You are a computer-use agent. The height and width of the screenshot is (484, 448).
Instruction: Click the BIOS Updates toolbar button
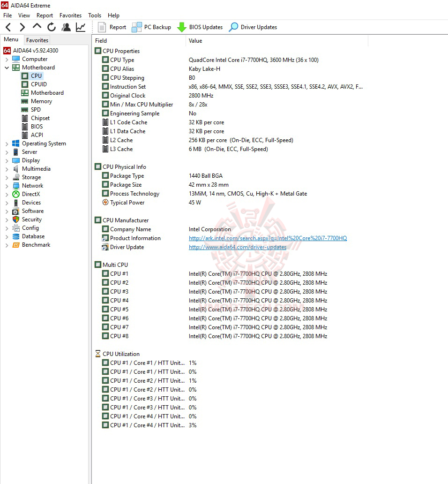[200, 27]
